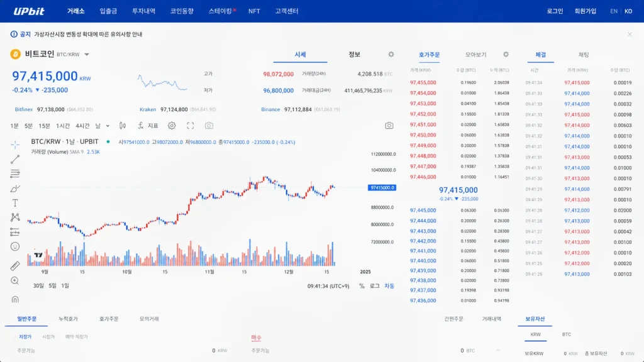
Task: Toggle the magnet mode tool
Action: 15,299
